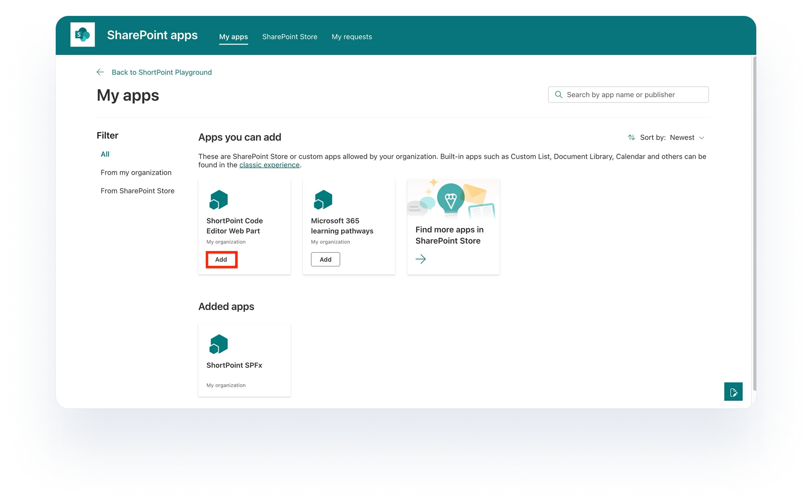Click the Apps you can add heading
Viewport: 812px width, 504px height.
click(240, 137)
